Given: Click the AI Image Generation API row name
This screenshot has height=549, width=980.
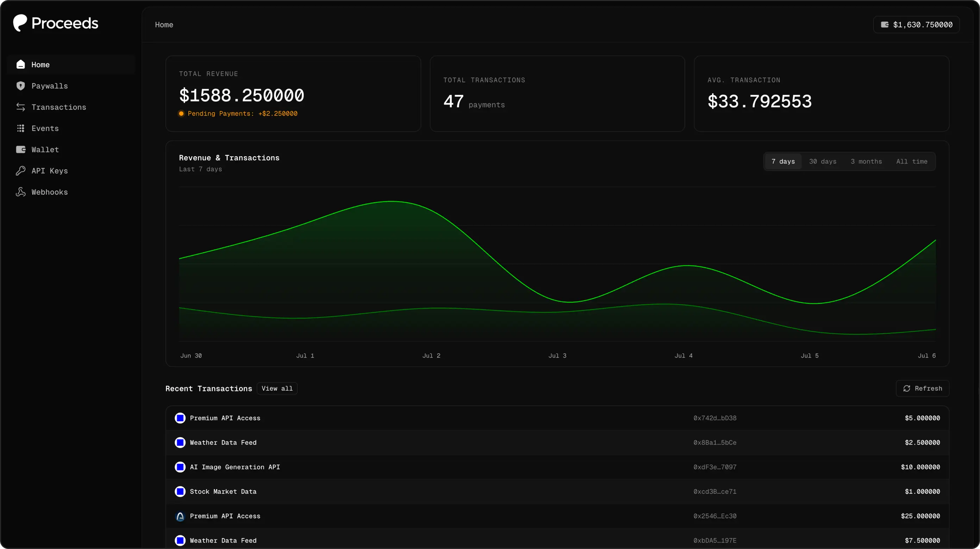Looking at the screenshot, I should click(235, 467).
